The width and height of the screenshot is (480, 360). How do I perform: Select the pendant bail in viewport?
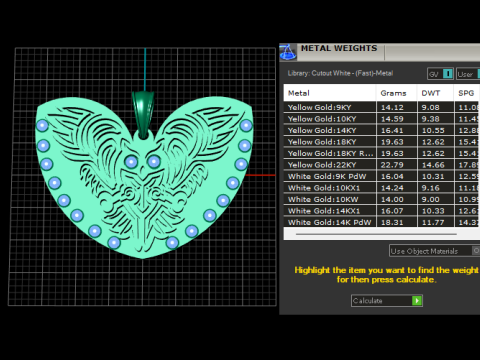[x=143, y=114]
